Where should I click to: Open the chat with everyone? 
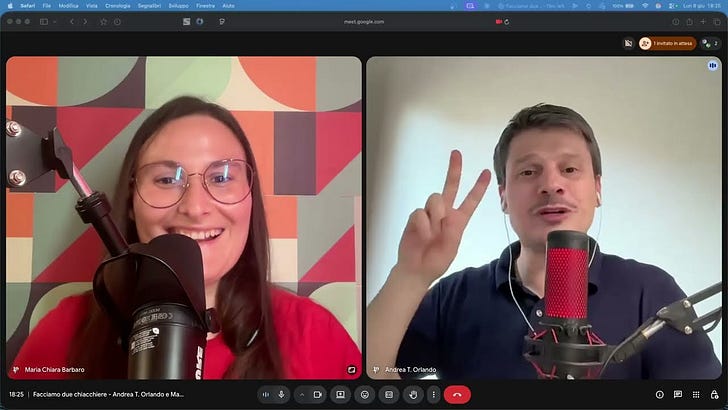[x=678, y=394]
